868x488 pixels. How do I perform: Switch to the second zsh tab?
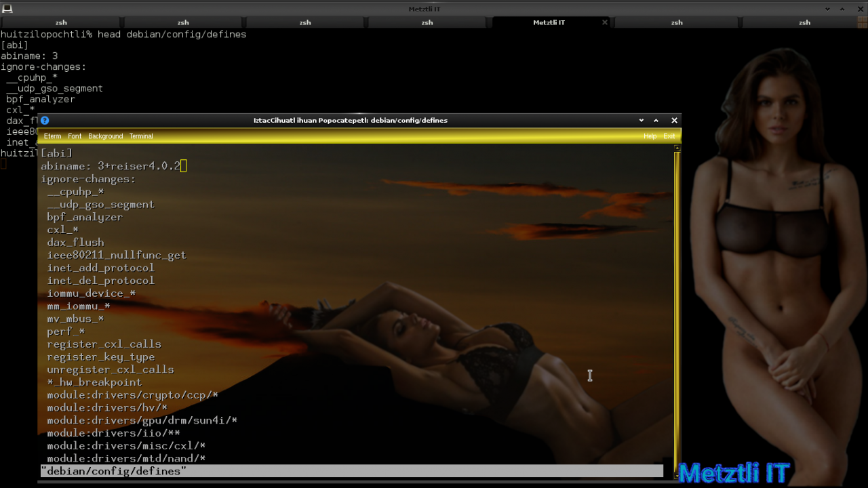pyautogui.click(x=183, y=22)
